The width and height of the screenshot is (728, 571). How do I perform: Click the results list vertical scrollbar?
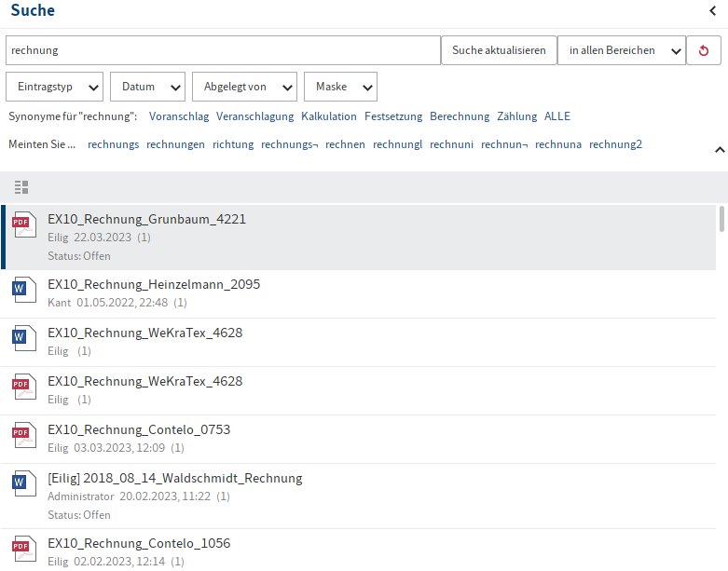click(x=721, y=219)
